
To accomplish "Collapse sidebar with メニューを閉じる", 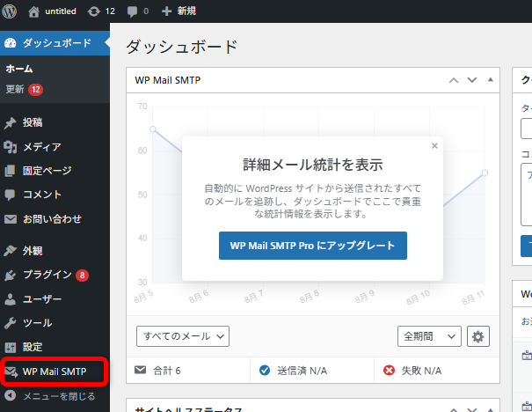I will (57, 396).
